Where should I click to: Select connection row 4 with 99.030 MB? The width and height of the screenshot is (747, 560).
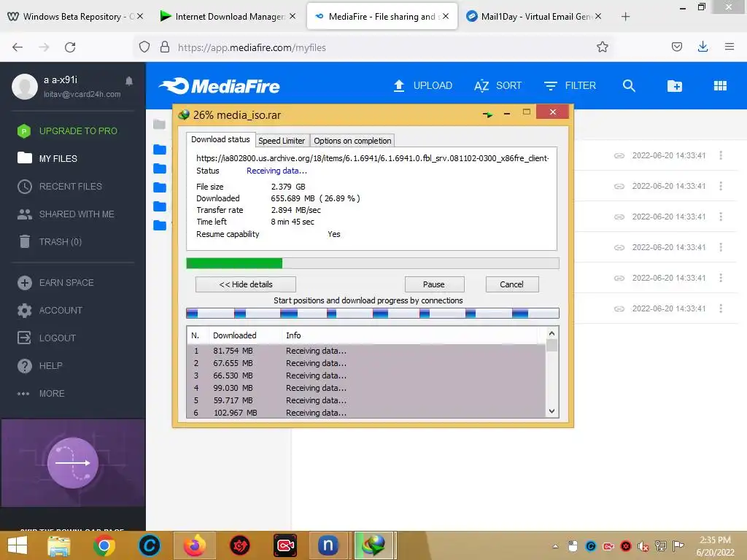[x=366, y=388]
